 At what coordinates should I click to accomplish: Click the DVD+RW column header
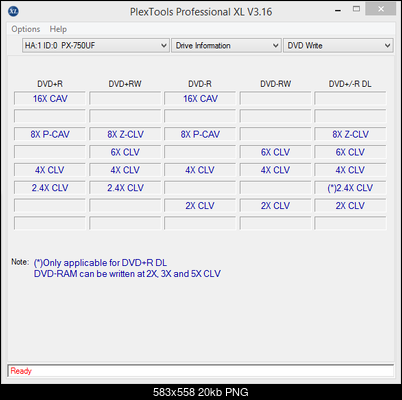click(x=125, y=84)
